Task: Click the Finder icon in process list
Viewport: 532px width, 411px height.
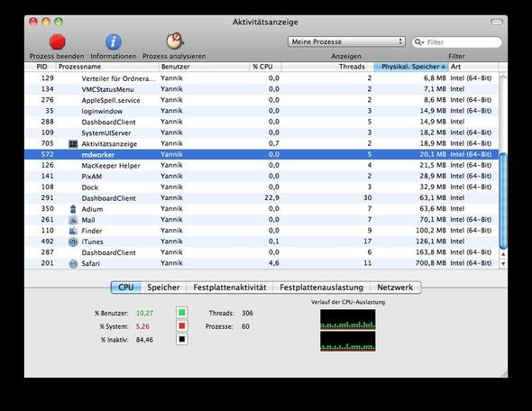Action: click(73, 231)
